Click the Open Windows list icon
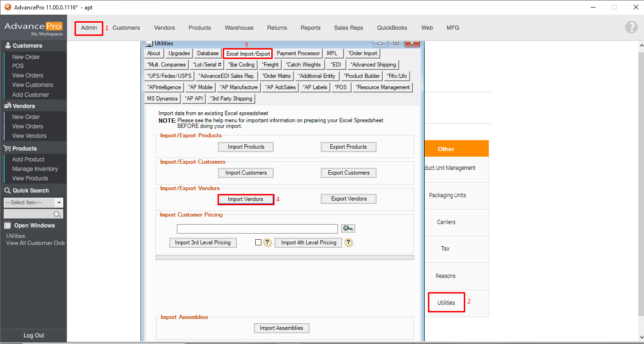The image size is (644, 344). click(8, 226)
